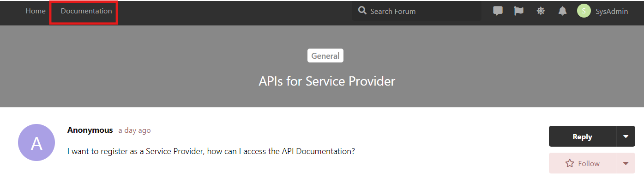Open the chat messages icon
The image size is (644, 192).
498,11
